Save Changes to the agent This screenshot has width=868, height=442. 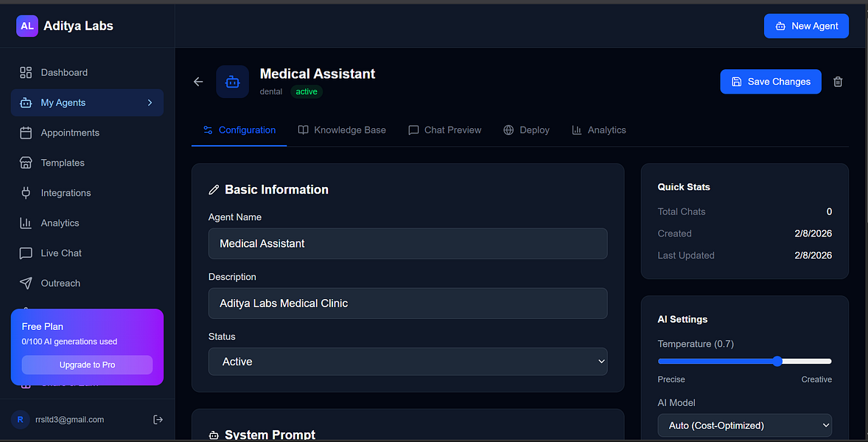771,82
